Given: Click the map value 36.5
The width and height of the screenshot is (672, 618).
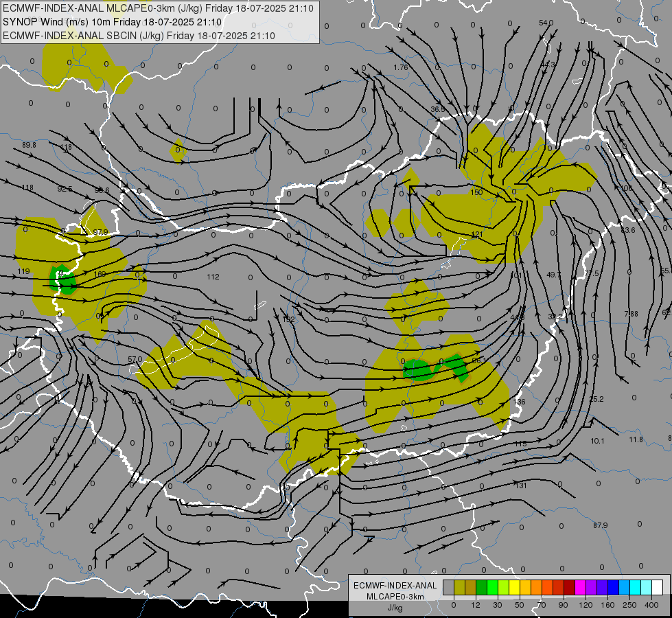Looking at the screenshot, I should click(437, 109).
